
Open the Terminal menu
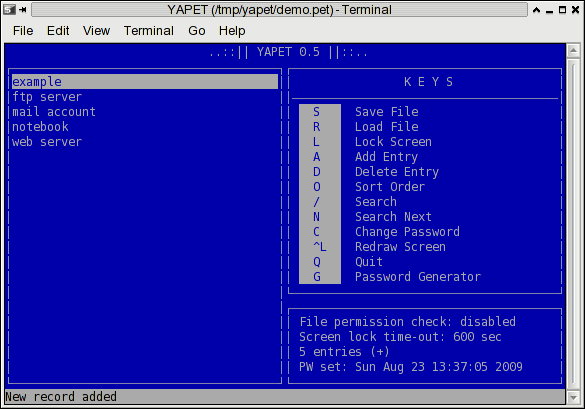tap(148, 31)
